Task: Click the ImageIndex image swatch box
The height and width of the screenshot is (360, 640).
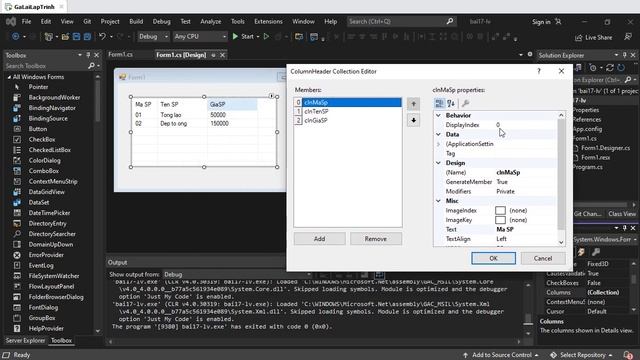Action: (x=500, y=210)
